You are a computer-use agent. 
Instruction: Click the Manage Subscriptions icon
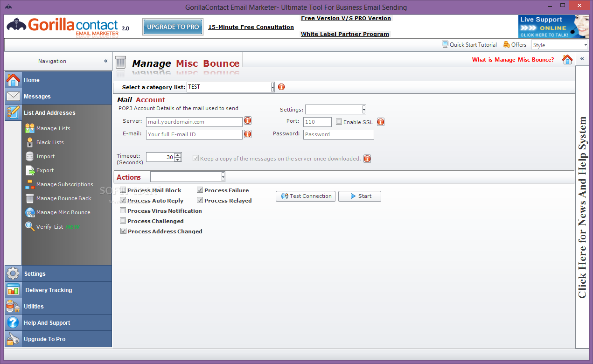30,184
